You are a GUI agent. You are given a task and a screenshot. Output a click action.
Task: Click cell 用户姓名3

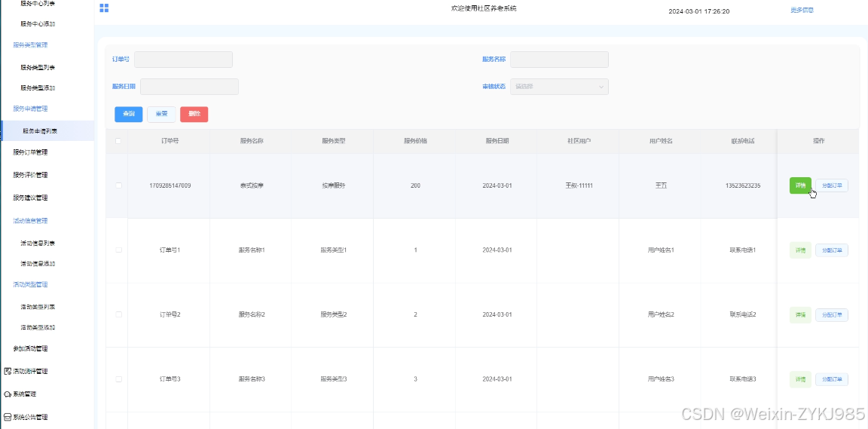(x=661, y=379)
